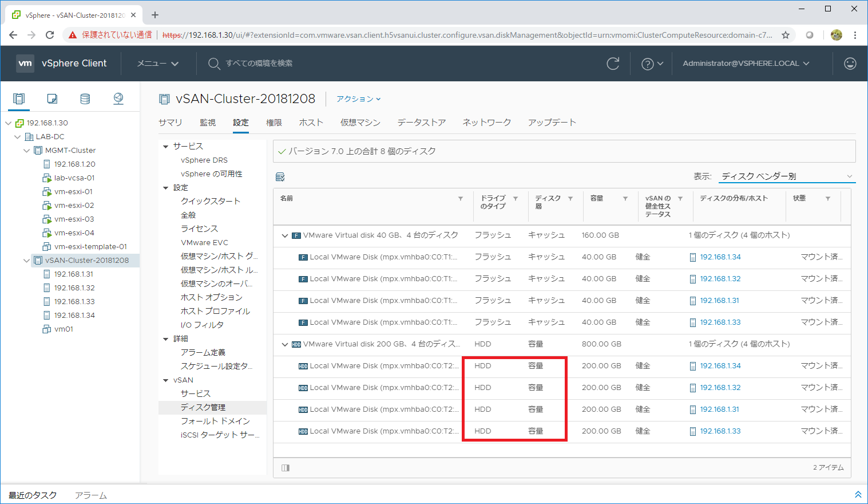The image size is (868, 504).
Task: Open host 192.168.1.33 link in HDD row
Action: (720, 431)
